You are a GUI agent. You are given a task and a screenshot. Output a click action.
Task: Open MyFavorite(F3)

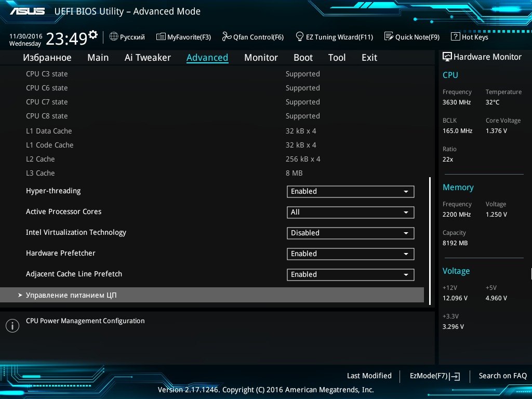click(183, 37)
